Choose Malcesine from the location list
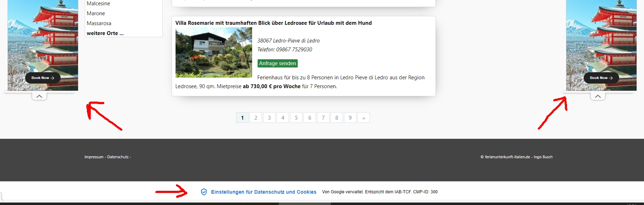The height and width of the screenshot is (205, 644). click(98, 4)
